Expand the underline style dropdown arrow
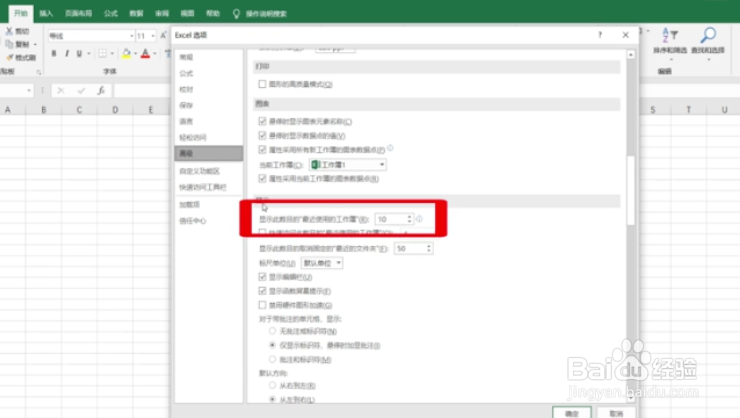This screenshot has height=418, width=740. point(88,54)
